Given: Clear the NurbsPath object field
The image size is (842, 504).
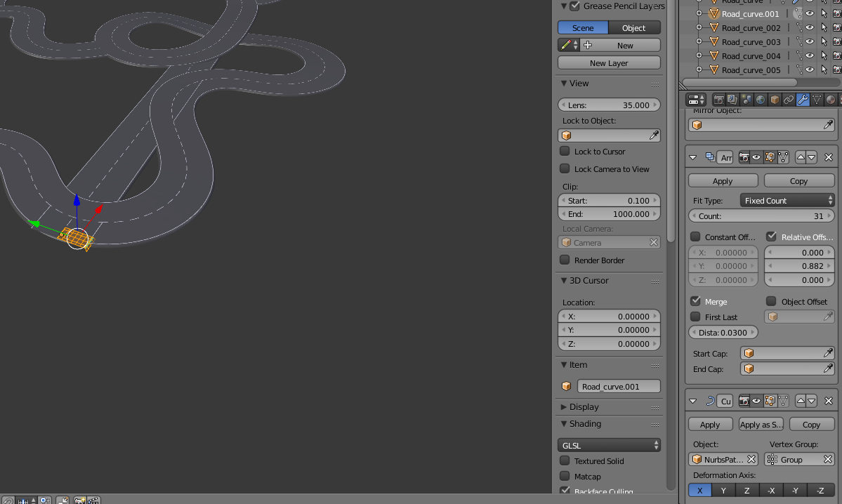Looking at the screenshot, I should (751, 460).
